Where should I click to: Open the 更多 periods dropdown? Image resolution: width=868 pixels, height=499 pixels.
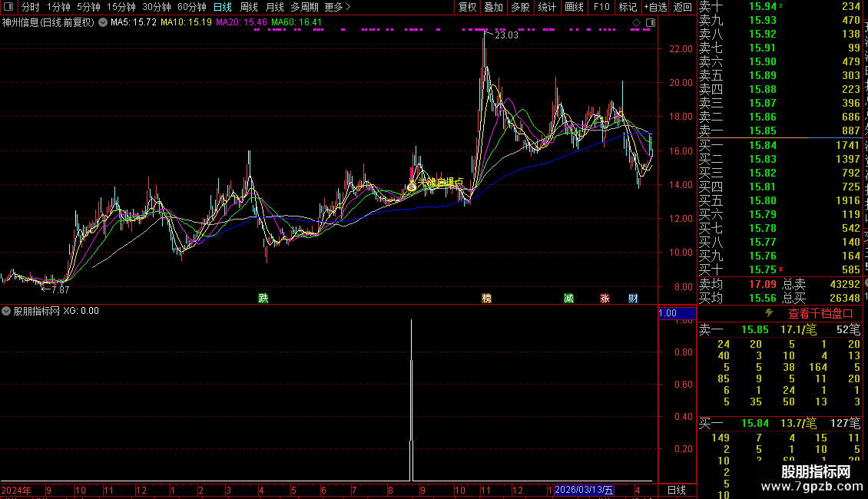(337, 7)
